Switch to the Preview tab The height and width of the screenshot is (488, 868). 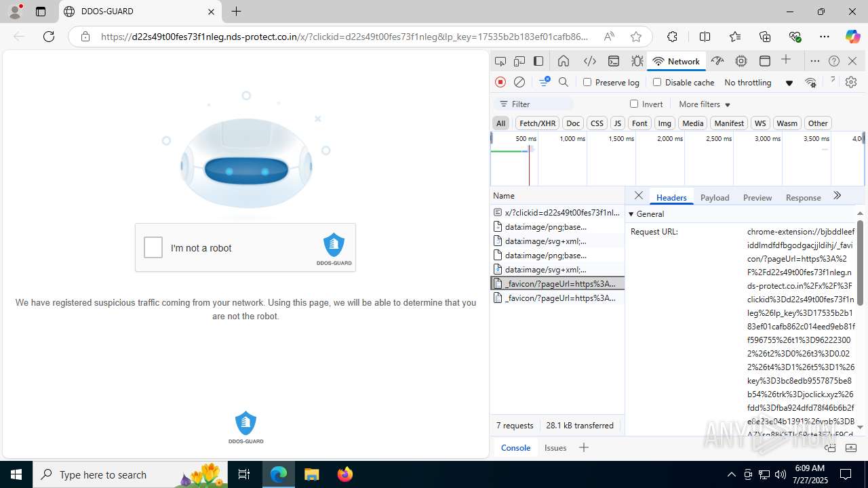point(757,197)
